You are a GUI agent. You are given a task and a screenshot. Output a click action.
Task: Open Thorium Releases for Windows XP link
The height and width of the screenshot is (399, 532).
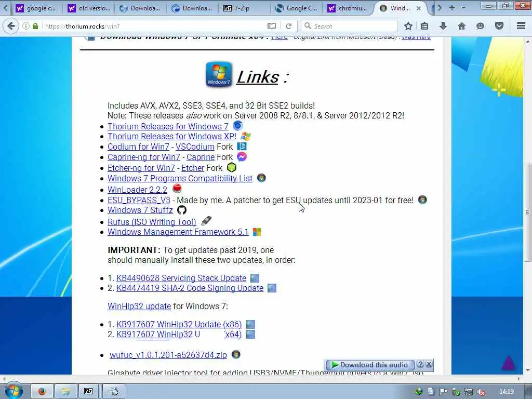pos(171,137)
